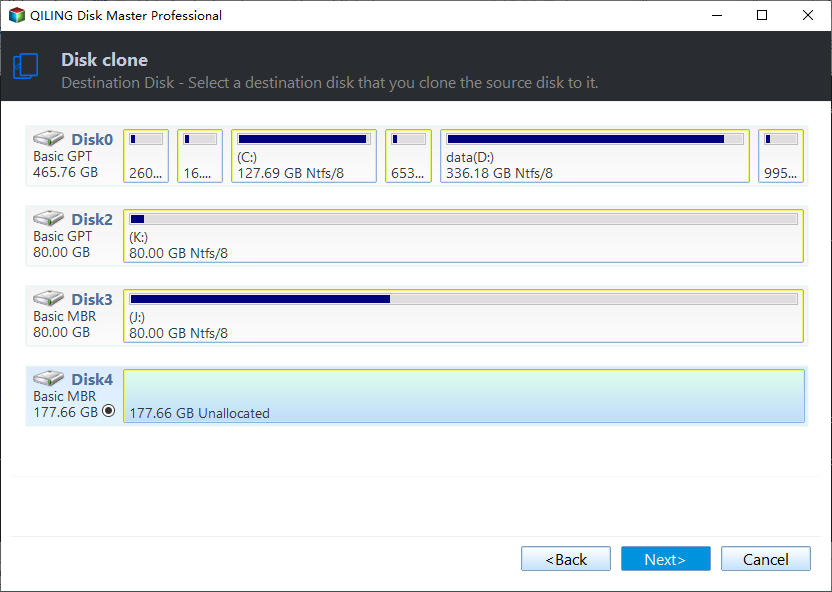
Task: Cancel the disk clone wizard
Action: 766,559
